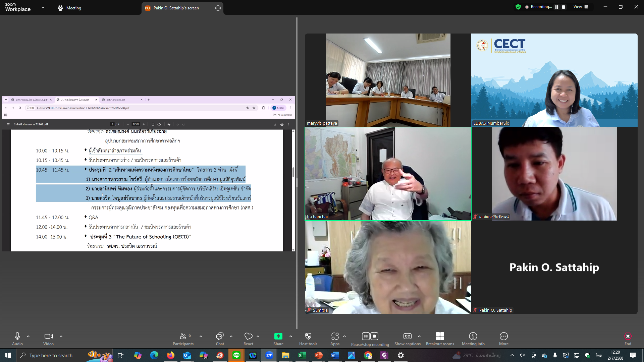
Task: Expand video options arrow next to Video
Action: [x=61, y=336]
